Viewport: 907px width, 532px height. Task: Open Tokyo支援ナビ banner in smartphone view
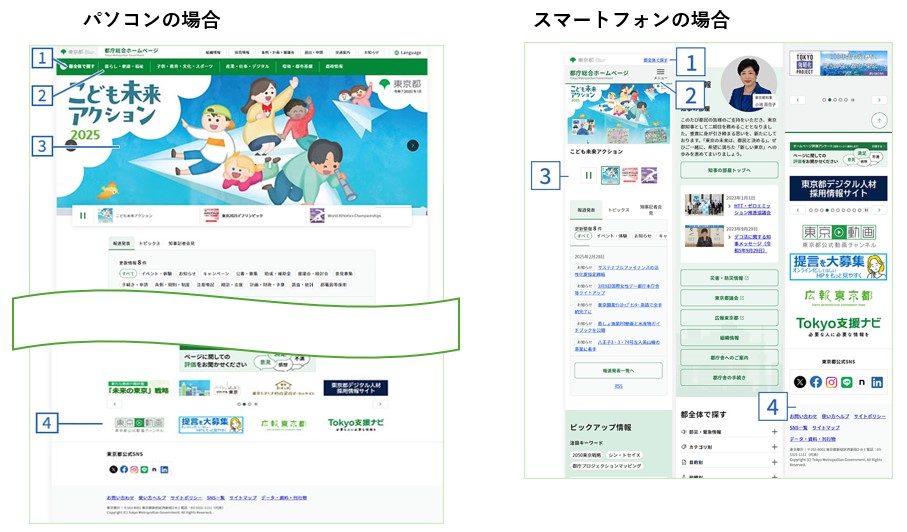click(838, 327)
